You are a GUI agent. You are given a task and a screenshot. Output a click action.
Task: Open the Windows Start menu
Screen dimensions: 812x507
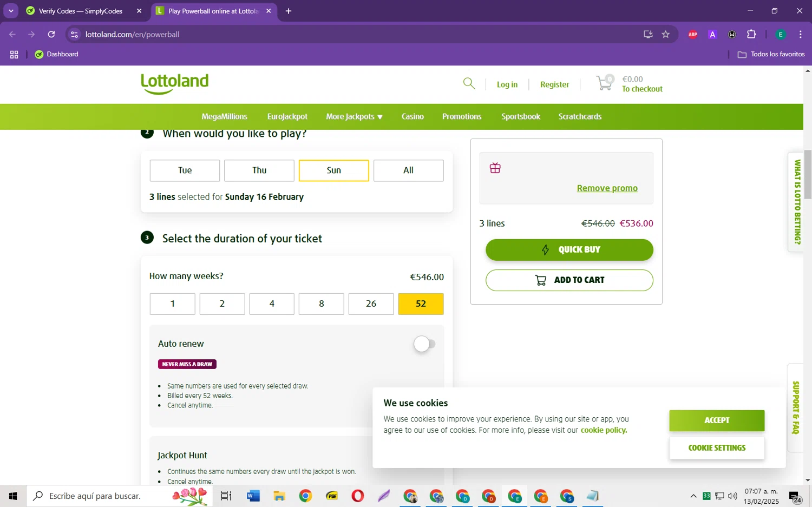click(13, 496)
